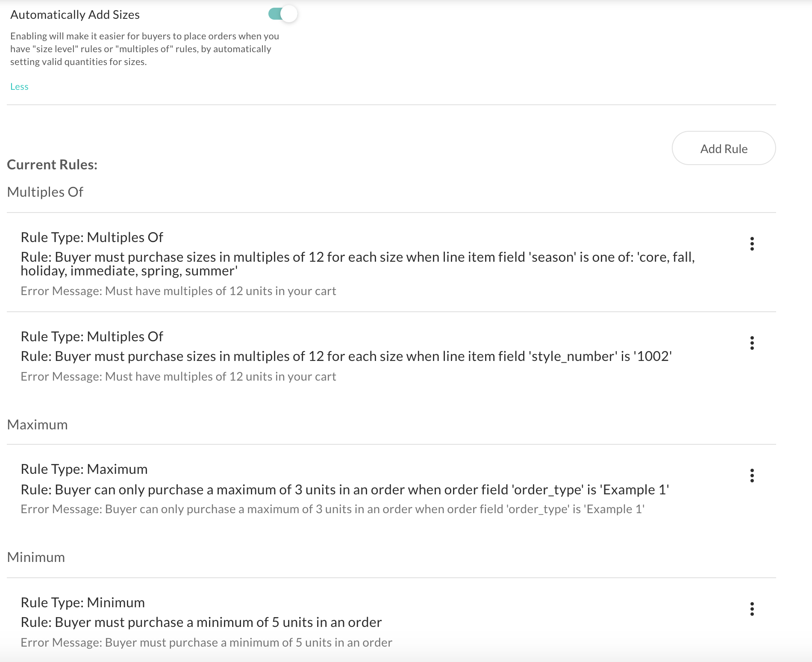
Task: Select the Multiples Of section heading
Action: tap(45, 192)
